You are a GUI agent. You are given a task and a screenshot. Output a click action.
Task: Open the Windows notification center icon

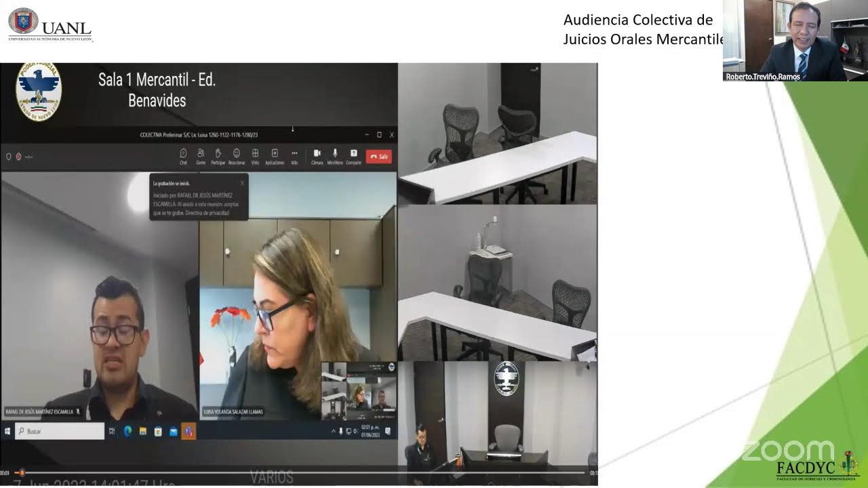(x=388, y=431)
